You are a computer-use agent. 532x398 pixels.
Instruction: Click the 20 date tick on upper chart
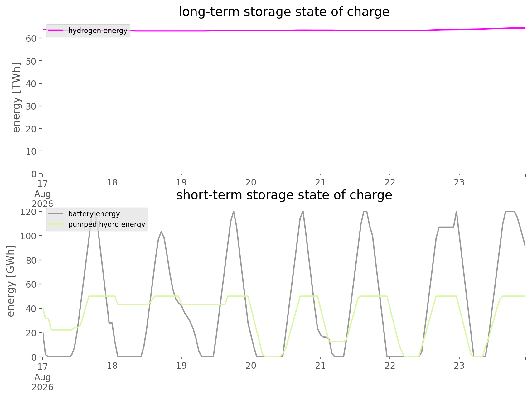pos(251,182)
